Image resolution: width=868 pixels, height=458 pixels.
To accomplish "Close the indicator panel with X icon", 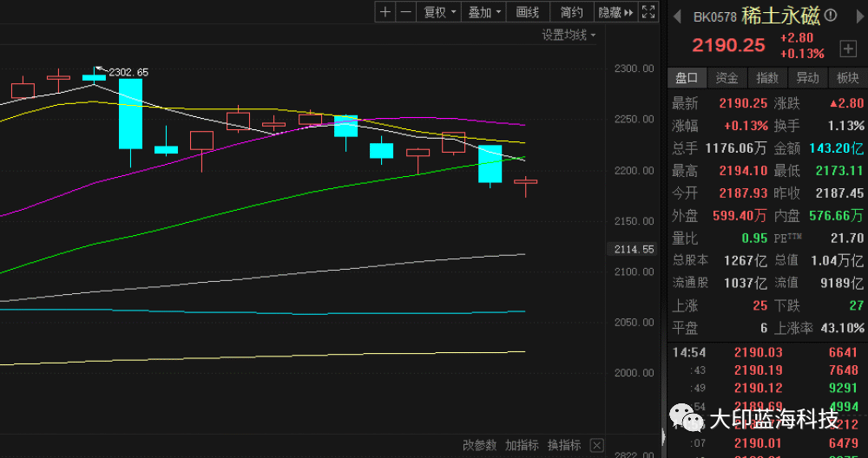I will pyautogui.click(x=596, y=445).
